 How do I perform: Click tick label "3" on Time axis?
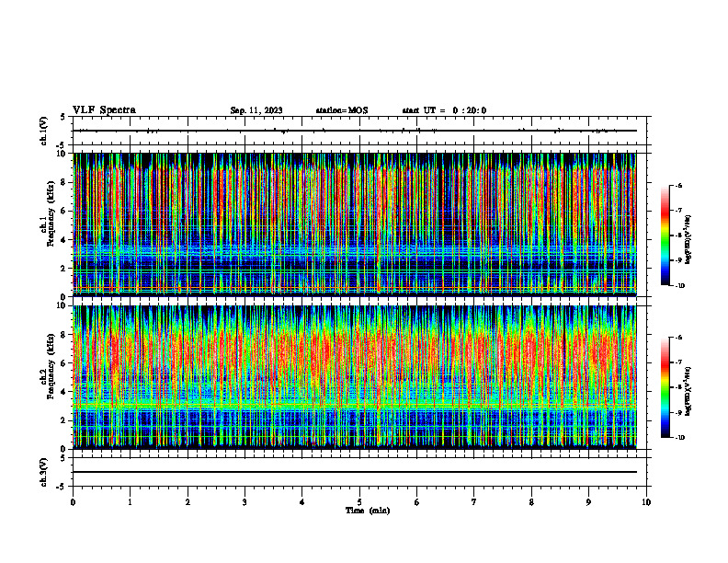pyautogui.click(x=245, y=502)
